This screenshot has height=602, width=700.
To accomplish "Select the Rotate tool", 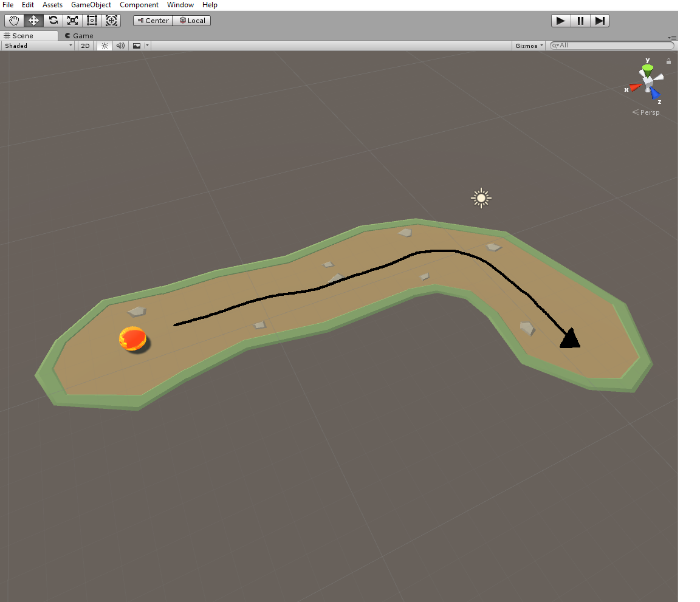I will pos(53,20).
